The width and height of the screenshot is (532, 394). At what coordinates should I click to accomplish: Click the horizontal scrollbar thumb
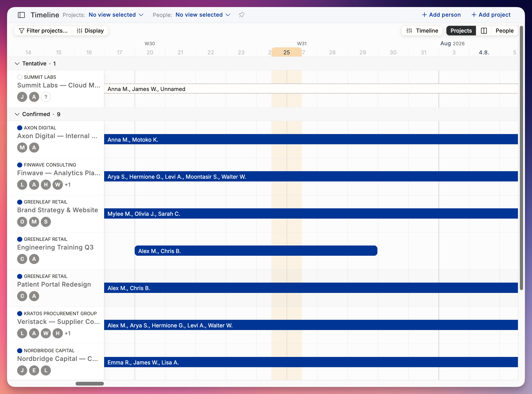[90, 384]
